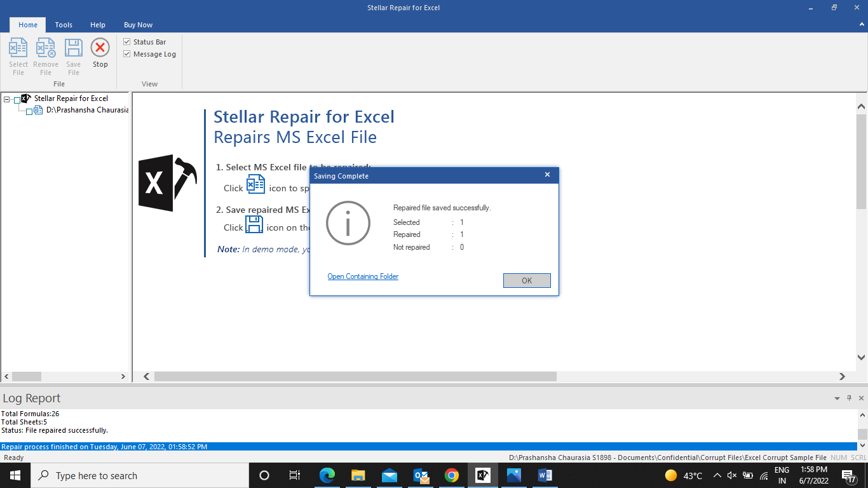Open Task View on taskbar

(x=295, y=475)
